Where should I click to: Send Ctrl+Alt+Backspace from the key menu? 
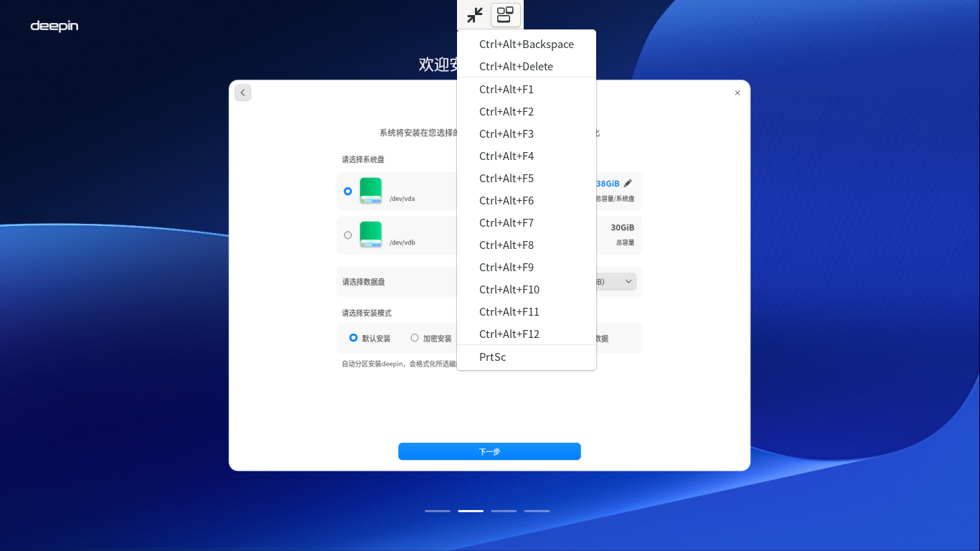(527, 44)
